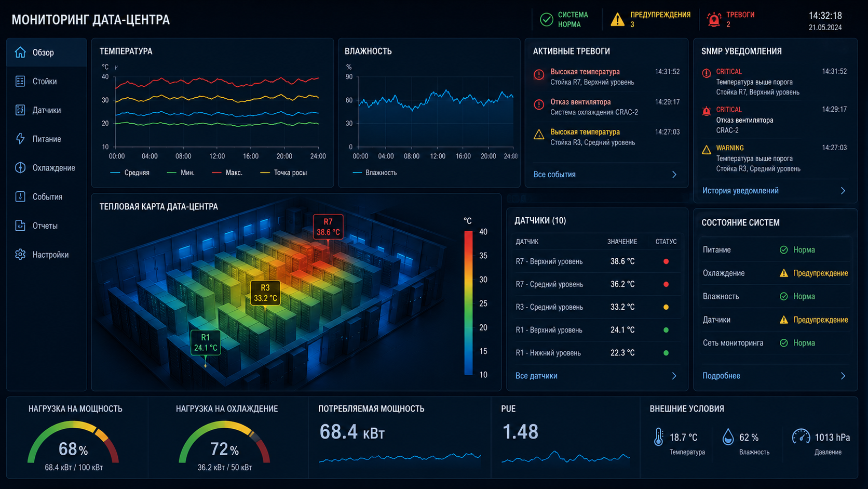Expand Все датчики chevron arrow
Image resolution: width=868 pixels, height=489 pixels.
674,376
